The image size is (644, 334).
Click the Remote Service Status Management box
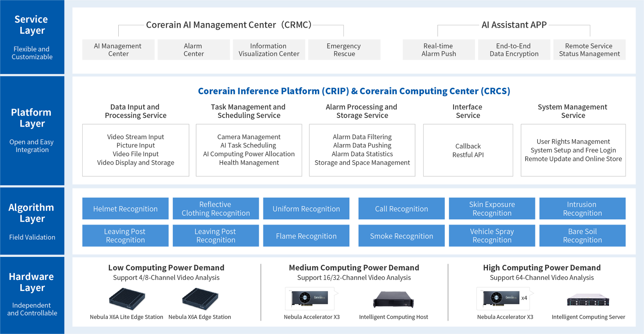coord(589,50)
